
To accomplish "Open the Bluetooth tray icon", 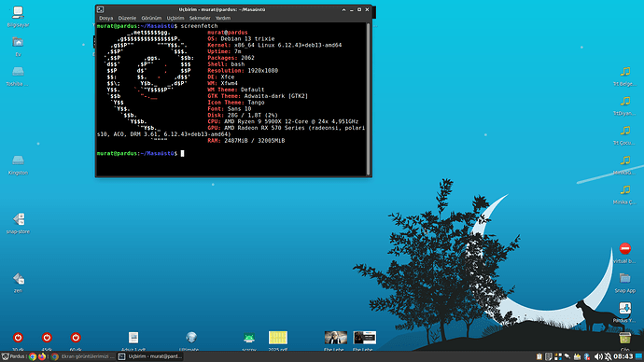I will pos(587,356).
